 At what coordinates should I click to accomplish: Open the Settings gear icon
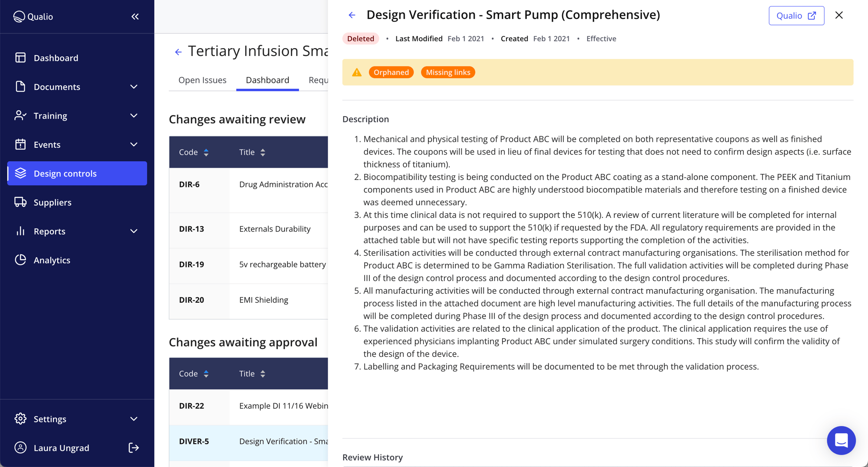(x=20, y=418)
